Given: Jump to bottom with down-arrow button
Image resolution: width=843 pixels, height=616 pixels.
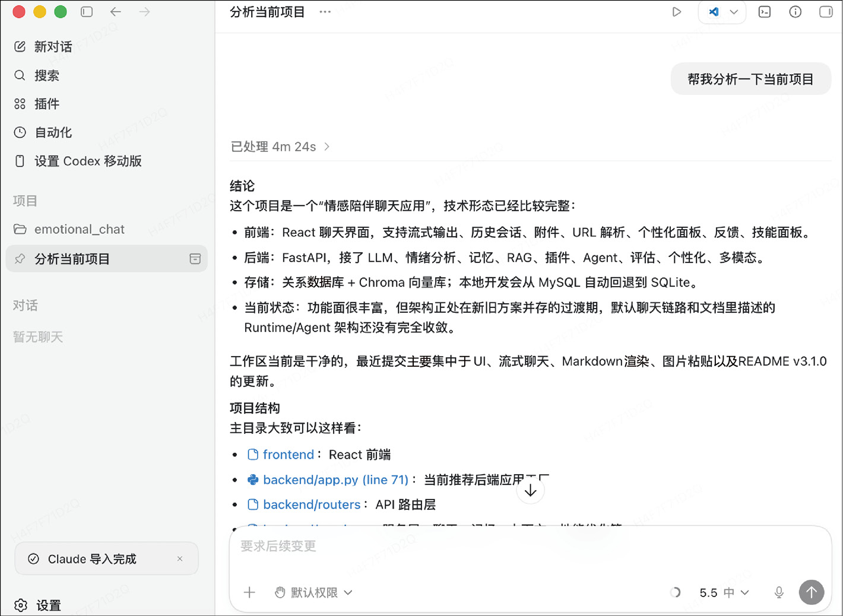Looking at the screenshot, I should 530,491.
